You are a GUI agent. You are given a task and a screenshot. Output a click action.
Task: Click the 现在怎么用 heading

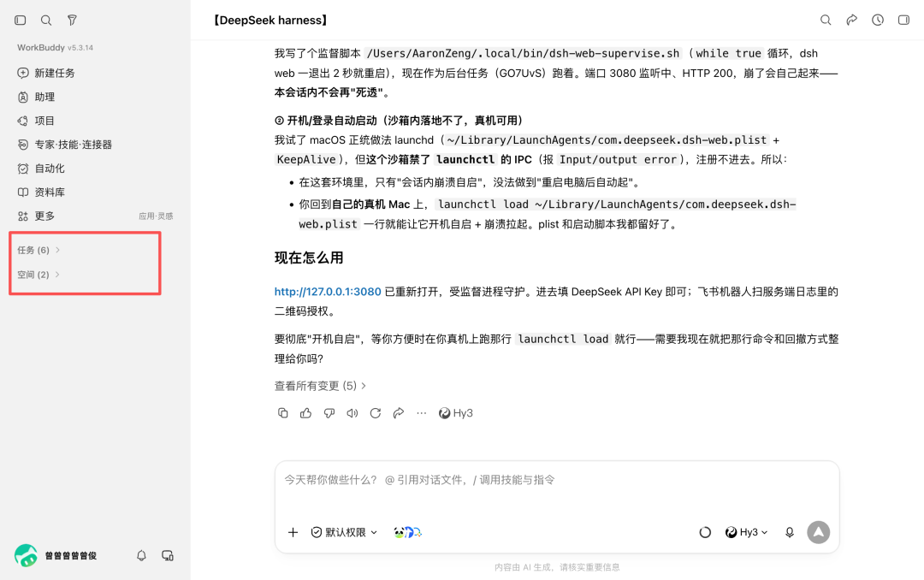309,258
